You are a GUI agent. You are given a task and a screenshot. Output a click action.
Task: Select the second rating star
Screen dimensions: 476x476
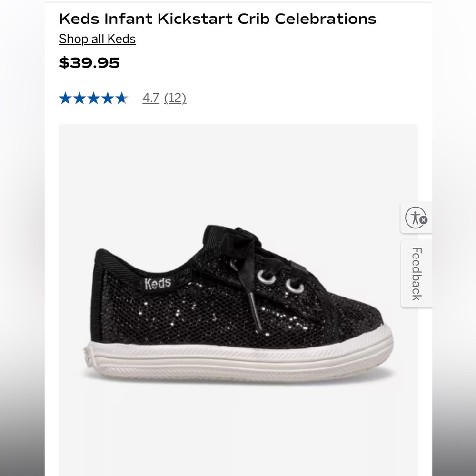tap(78, 98)
